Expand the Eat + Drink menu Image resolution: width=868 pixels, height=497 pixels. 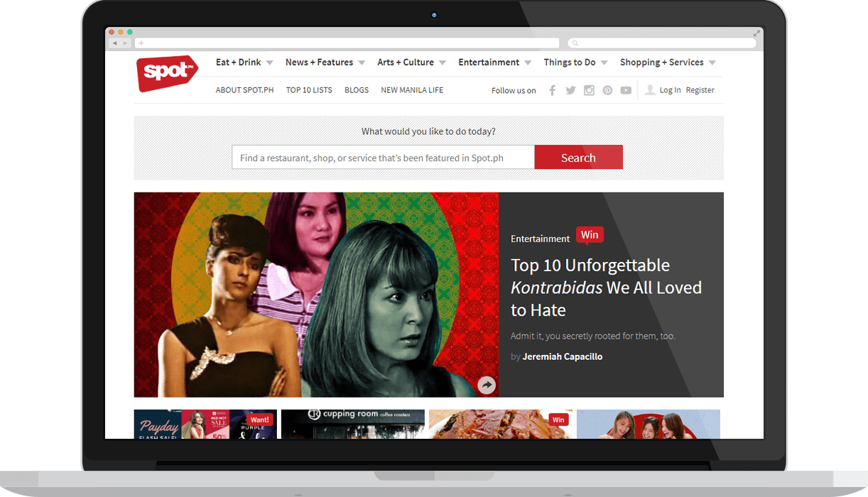[x=244, y=62]
